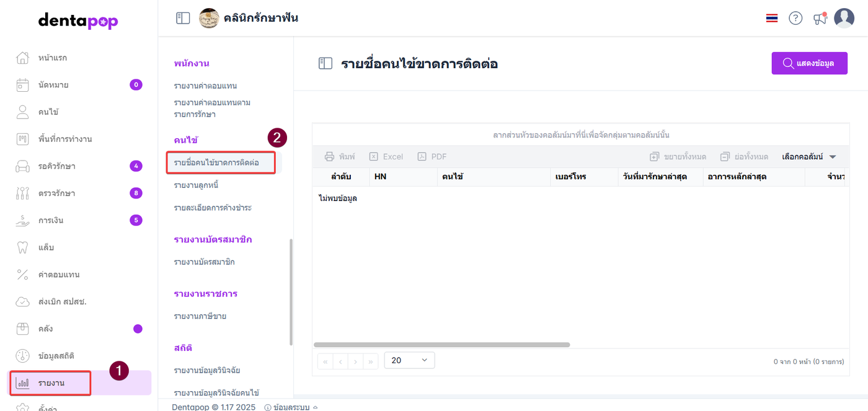This screenshot has width=868, height=411.
Task: Open the lab tooth icon (แล็บ)
Action: coord(22,247)
